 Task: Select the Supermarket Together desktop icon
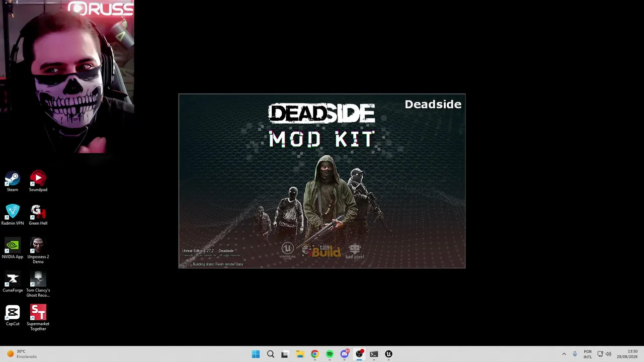[38, 318]
